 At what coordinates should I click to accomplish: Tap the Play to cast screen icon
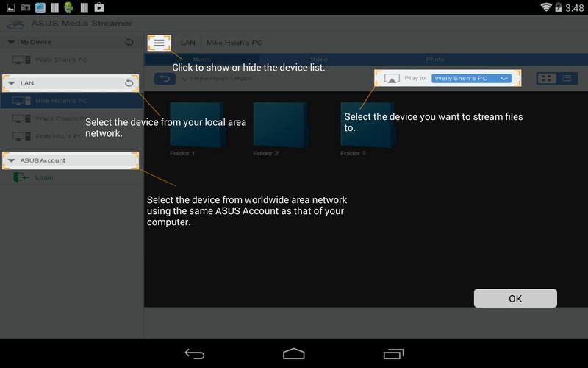[x=392, y=78]
